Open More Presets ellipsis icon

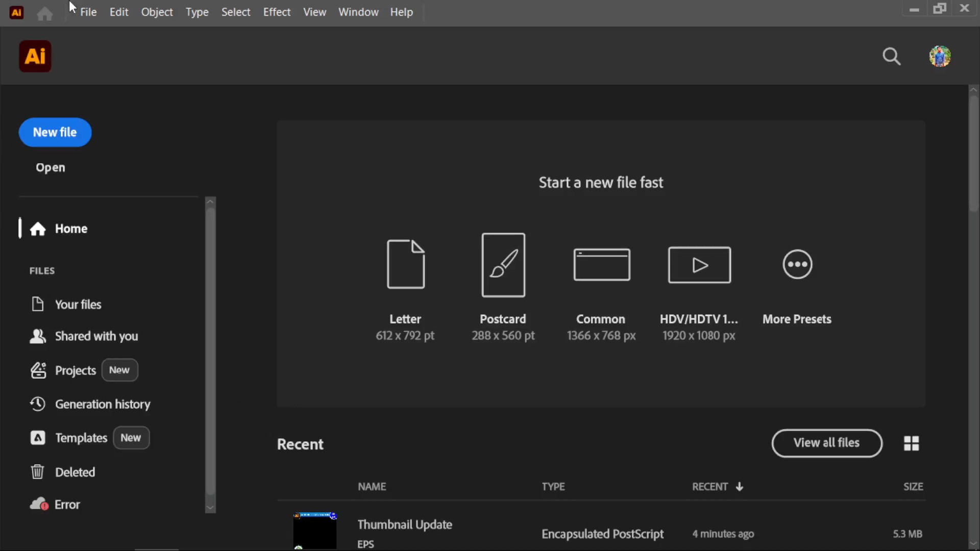click(797, 264)
